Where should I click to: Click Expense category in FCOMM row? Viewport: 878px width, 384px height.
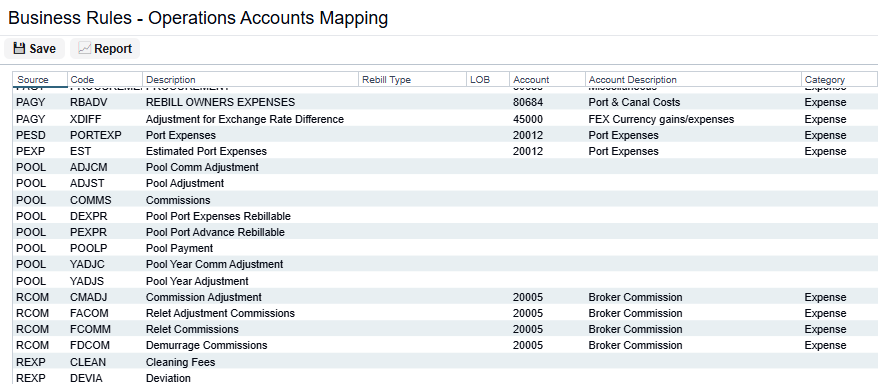(825, 329)
